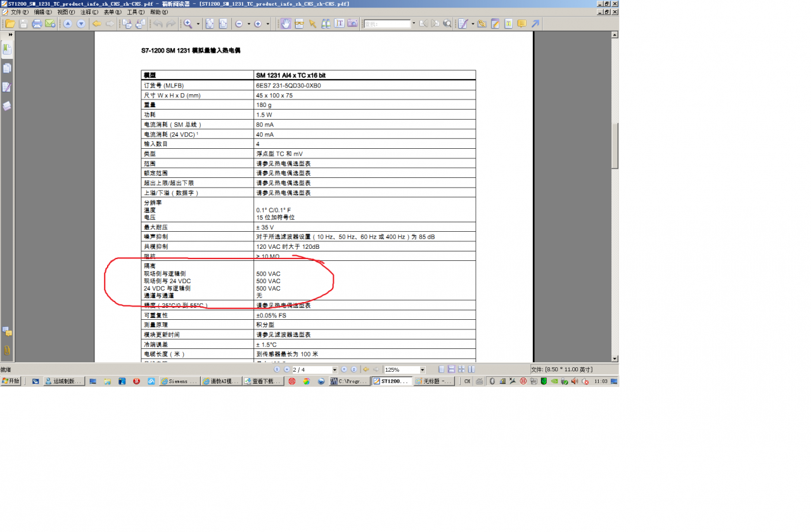The height and width of the screenshot is (532, 811).
Task: Click the 请参见滤波器选型表 cell text
Action: [x=283, y=334]
